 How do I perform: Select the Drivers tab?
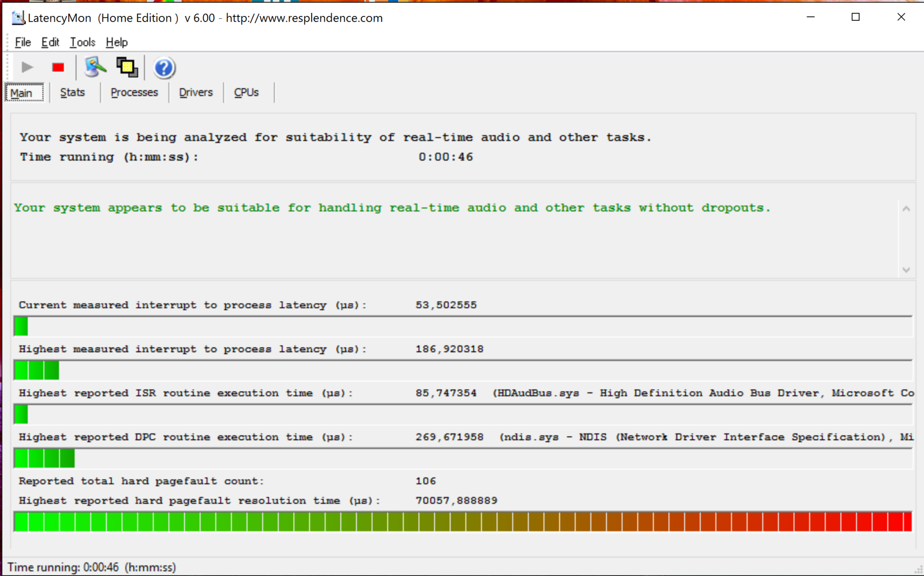195,92
